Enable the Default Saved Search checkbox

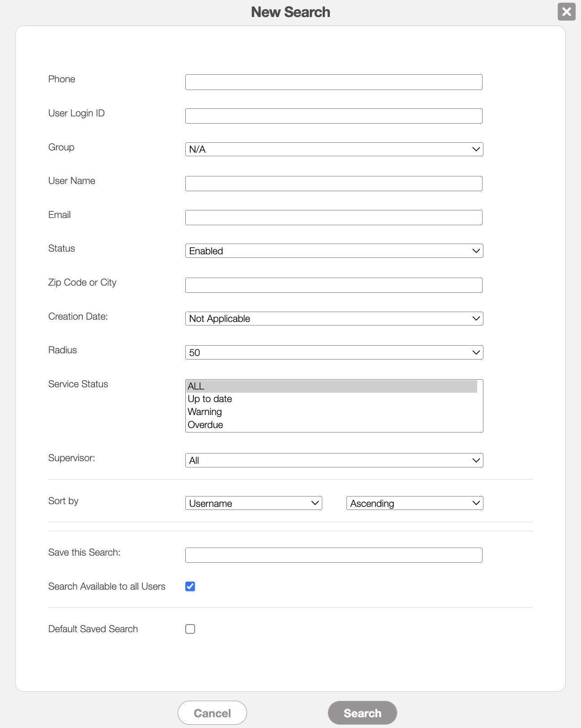[x=190, y=629]
